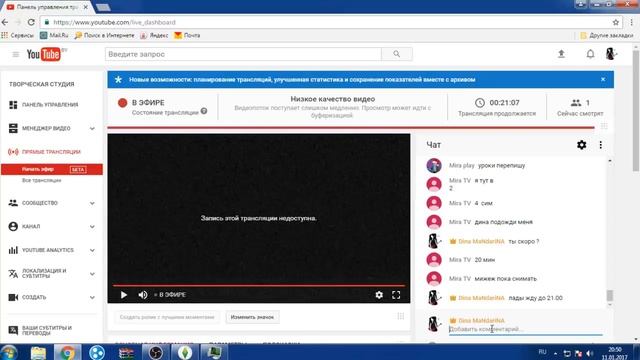The image size is (640, 360).
Task: Enter fullscreen in the video player
Action: pyautogui.click(x=396, y=295)
